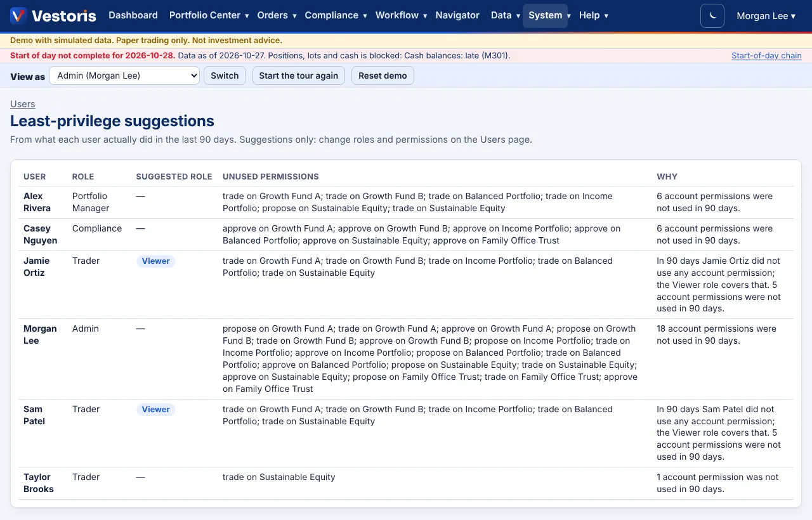The image size is (812, 520).
Task: Open the Dashboard page
Action: click(133, 15)
